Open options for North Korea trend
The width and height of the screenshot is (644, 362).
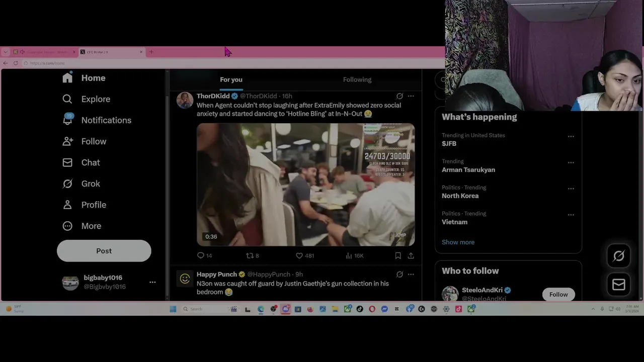[571, 189]
